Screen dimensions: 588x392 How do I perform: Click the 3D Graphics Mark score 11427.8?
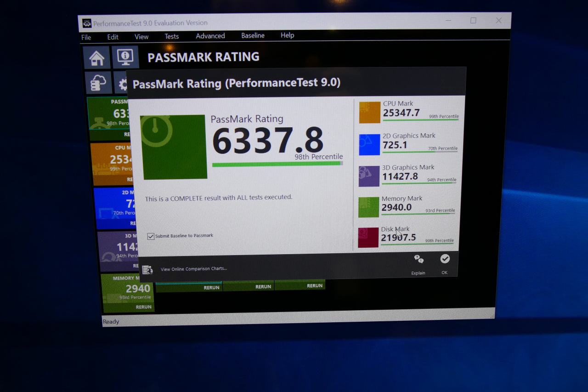400,176
